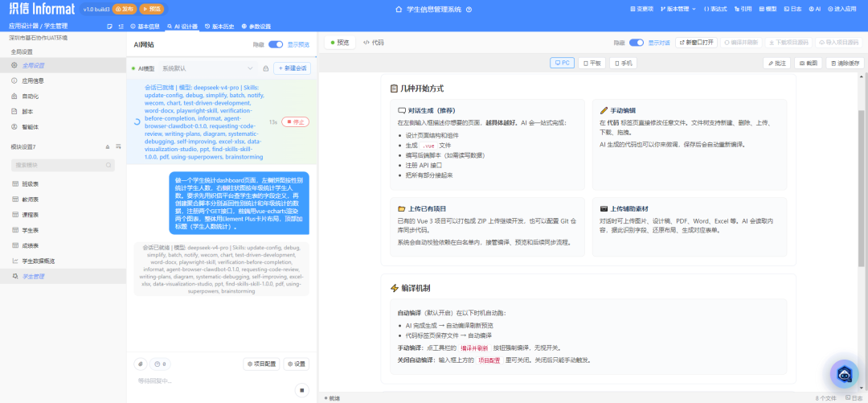The image size is (868, 403).
Task: Click the 下载项目源码 button
Action: [x=789, y=43]
